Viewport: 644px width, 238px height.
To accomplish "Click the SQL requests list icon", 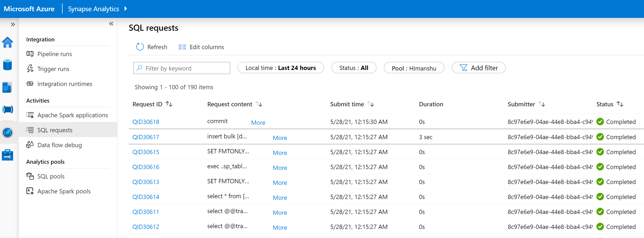I will coord(30,130).
